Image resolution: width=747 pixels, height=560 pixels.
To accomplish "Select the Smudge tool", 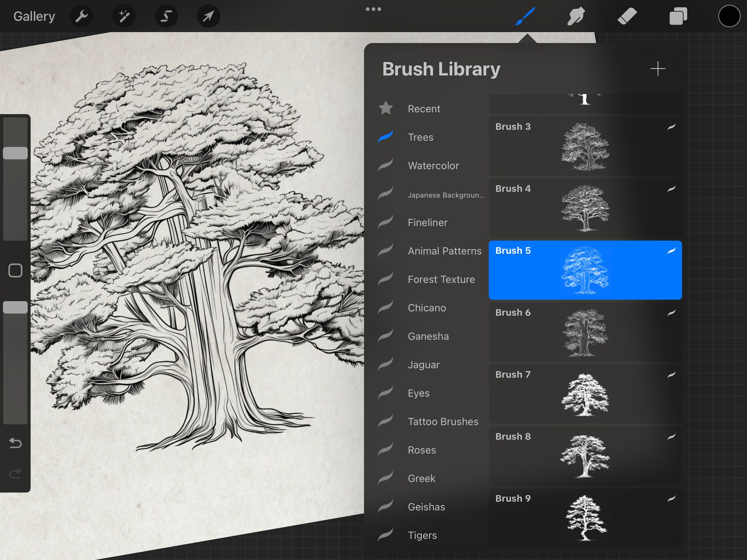I will coord(576,16).
